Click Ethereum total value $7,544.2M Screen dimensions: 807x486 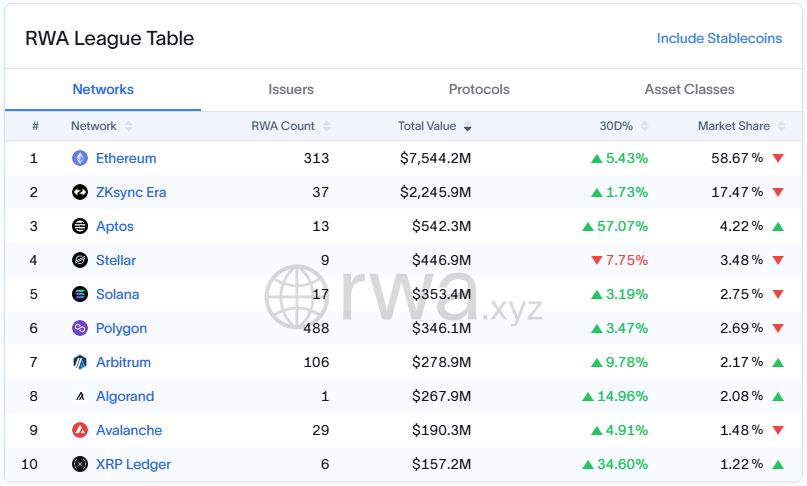point(435,158)
